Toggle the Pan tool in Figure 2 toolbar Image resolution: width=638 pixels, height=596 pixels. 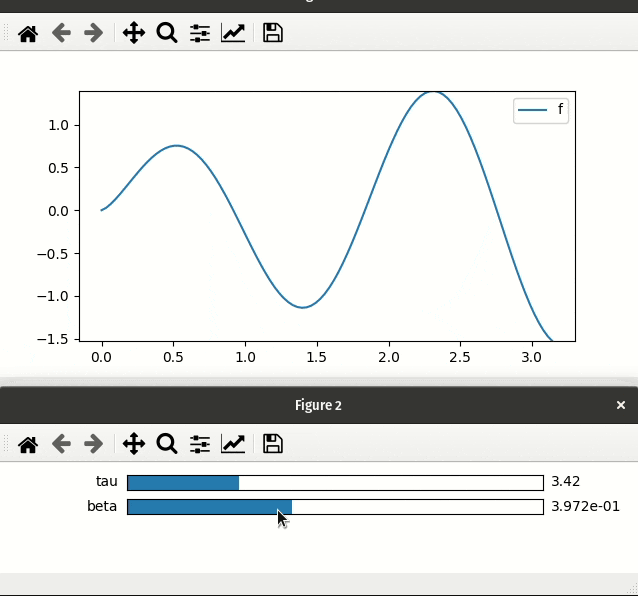(134, 444)
